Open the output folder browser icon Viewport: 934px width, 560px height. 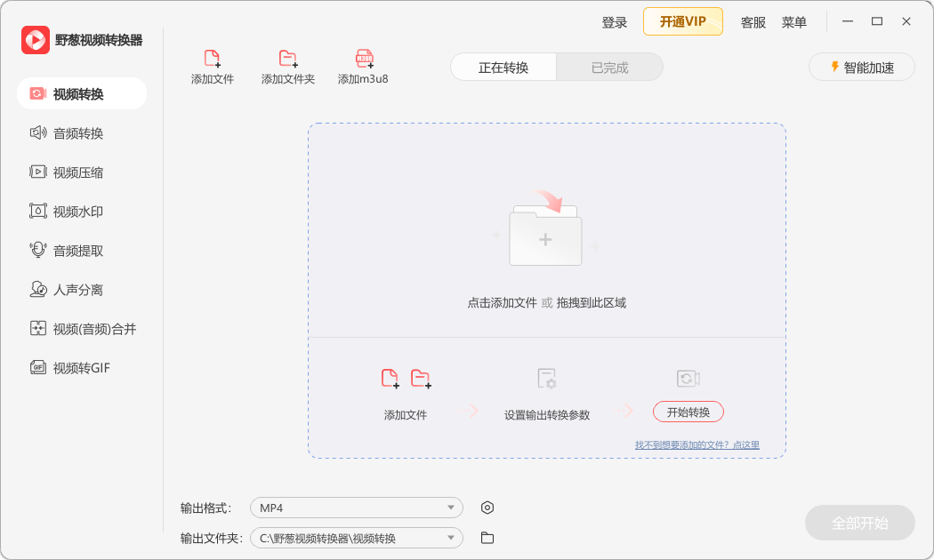point(486,538)
